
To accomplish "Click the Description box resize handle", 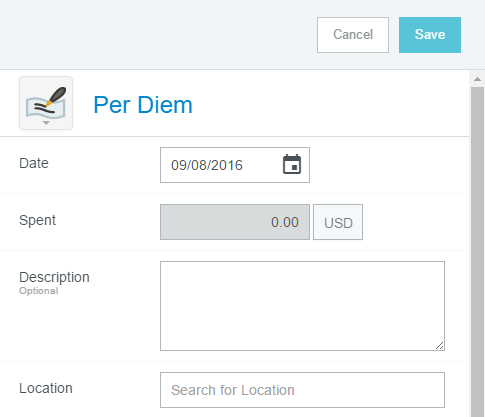I will point(440,346).
